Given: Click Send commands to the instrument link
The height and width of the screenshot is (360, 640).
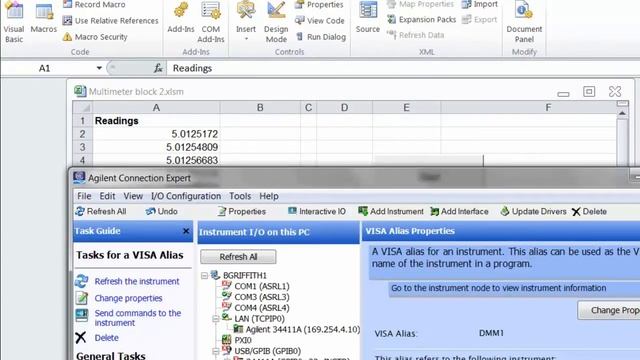Looking at the screenshot, I should (138, 318).
